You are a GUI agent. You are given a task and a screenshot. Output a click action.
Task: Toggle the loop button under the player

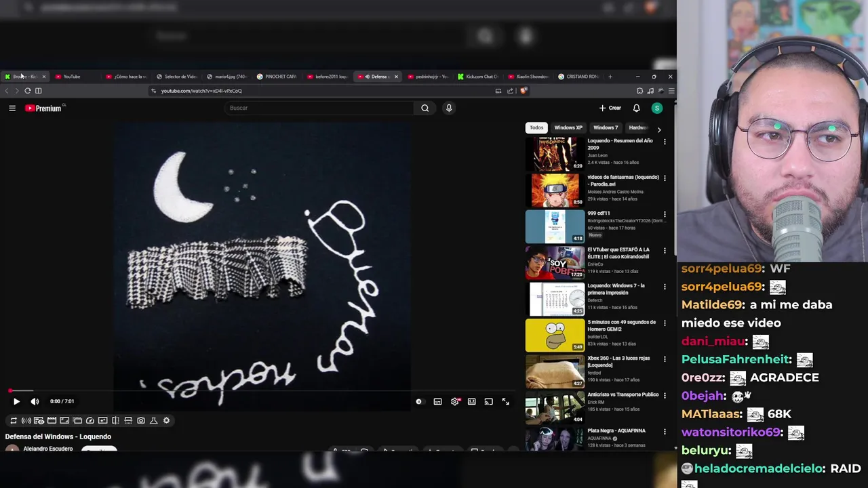point(13,420)
